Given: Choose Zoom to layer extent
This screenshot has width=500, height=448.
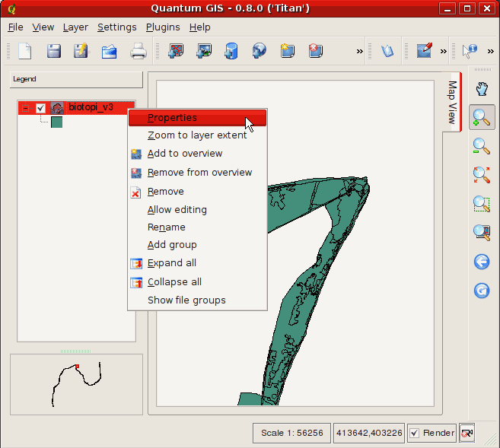Looking at the screenshot, I should click(197, 135).
